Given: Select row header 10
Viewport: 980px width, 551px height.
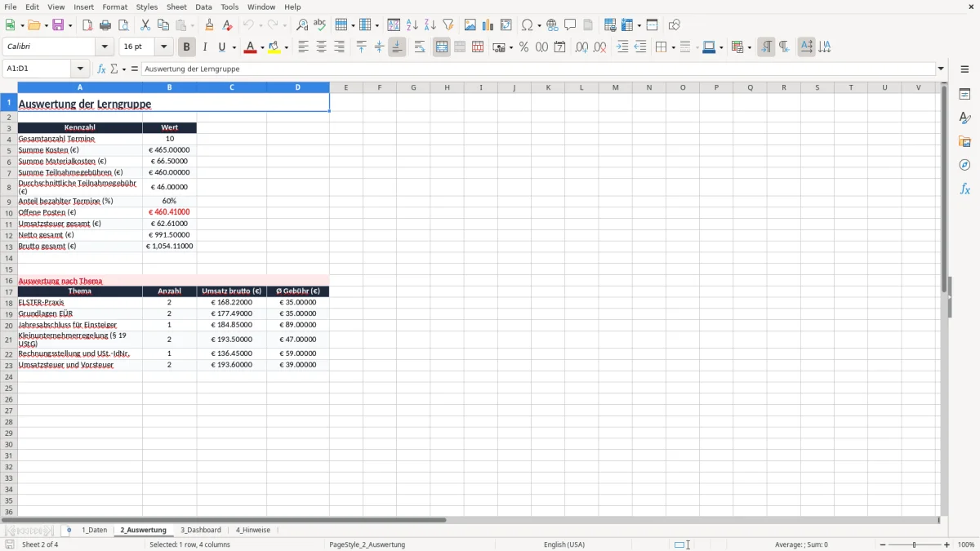Looking at the screenshot, I should tap(9, 212).
